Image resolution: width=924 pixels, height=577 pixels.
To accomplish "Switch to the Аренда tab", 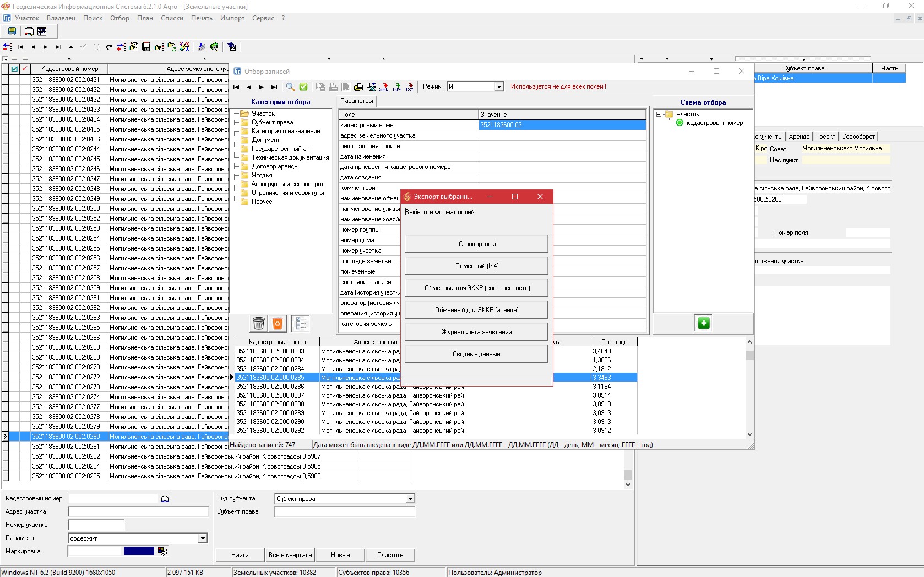I will coord(798,137).
